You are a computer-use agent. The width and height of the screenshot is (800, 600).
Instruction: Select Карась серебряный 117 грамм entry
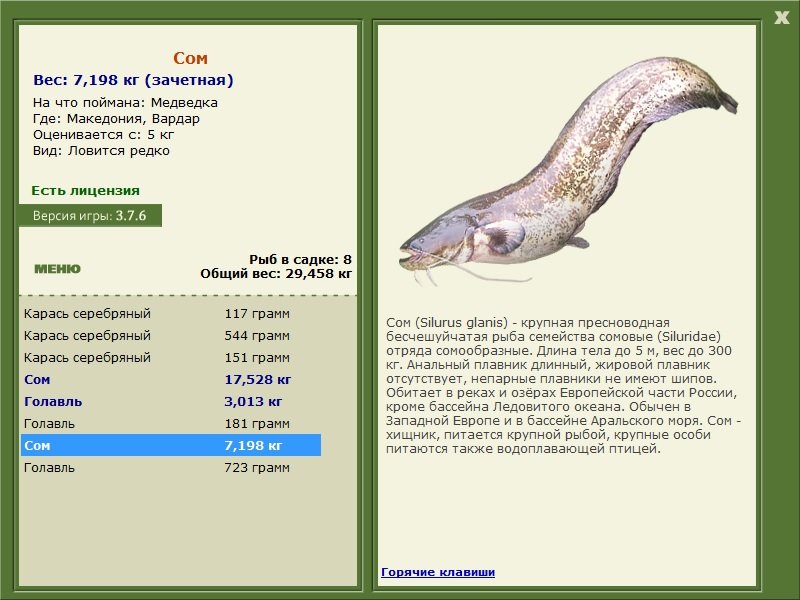click(x=171, y=314)
